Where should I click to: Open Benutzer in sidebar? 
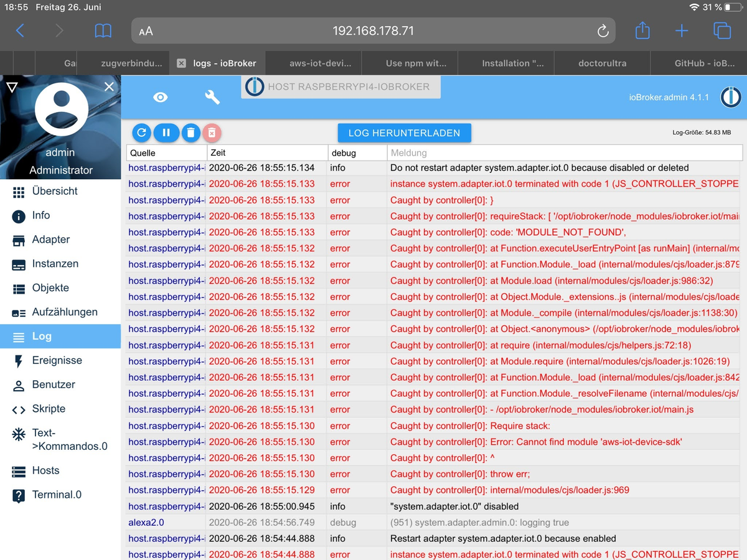coord(60,385)
